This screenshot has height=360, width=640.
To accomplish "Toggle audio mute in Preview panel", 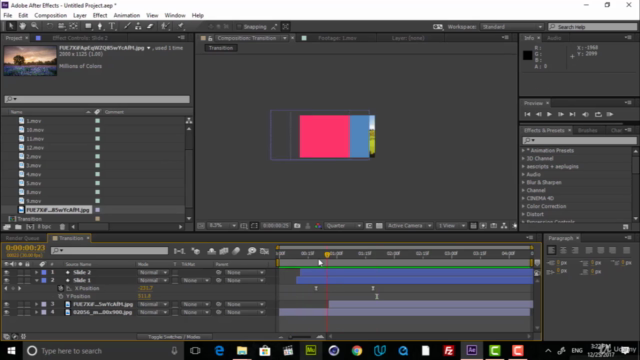I will tap(585, 115).
